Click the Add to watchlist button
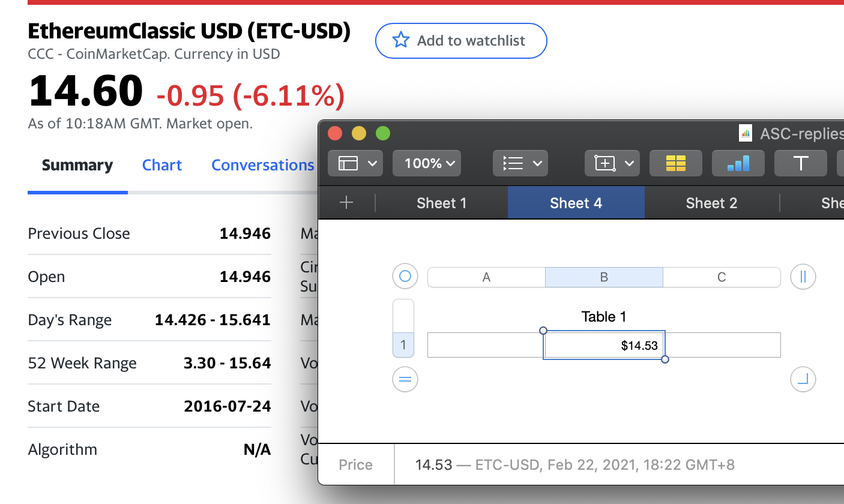Viewport: 844px width, 504px height. coord(460,40)
